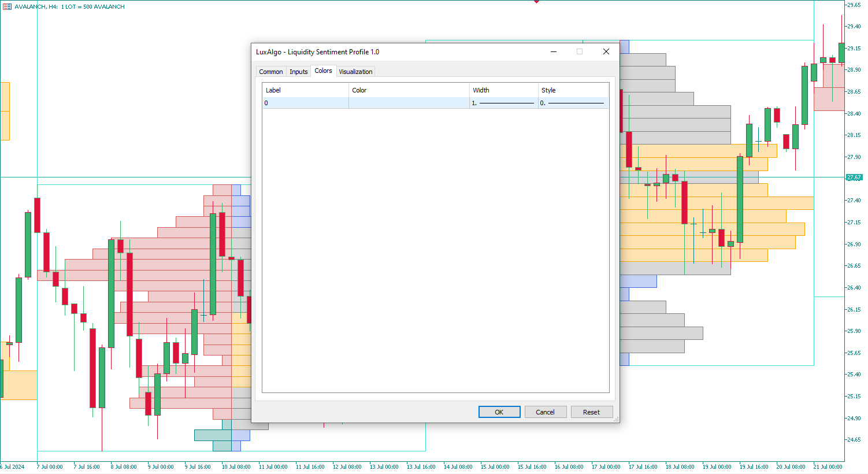The width and height of the screenshot is (868, 474).
Task: Click the empty Color cell of row 0
Action: (409, 103)
